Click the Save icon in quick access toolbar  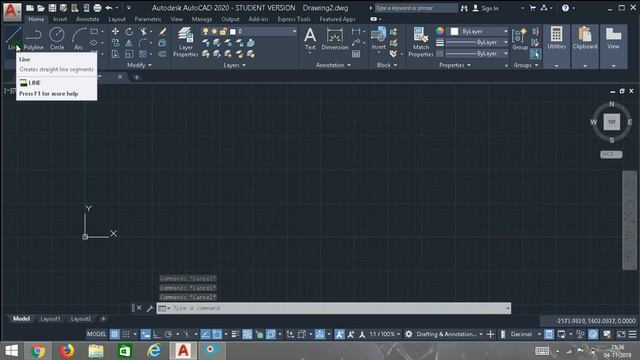[x=52, y=8]
